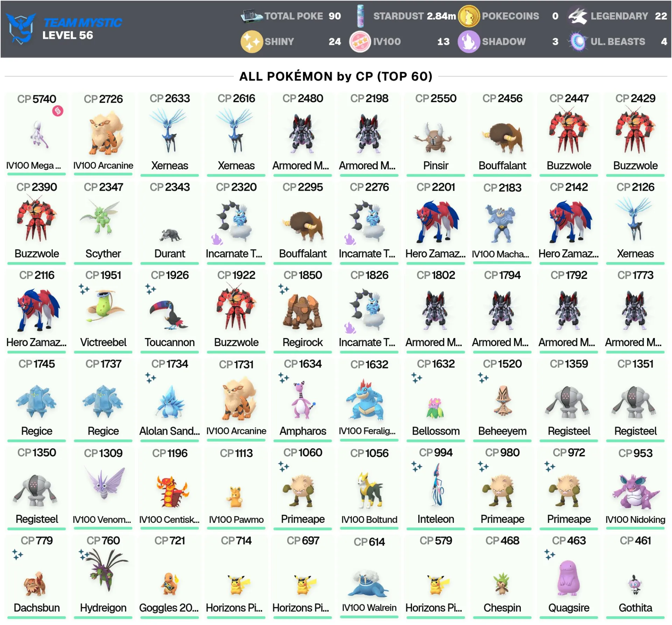Select the IV100 Machamp CP 2183 card
This screenshot has width=672, height=625.
[x=502, y=223]
